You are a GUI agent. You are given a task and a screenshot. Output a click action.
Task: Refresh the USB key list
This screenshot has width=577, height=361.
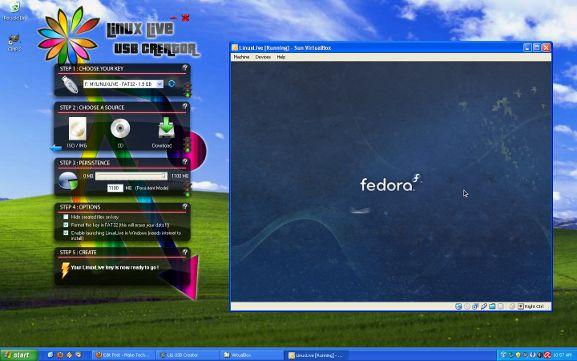[x=171, y=84]
